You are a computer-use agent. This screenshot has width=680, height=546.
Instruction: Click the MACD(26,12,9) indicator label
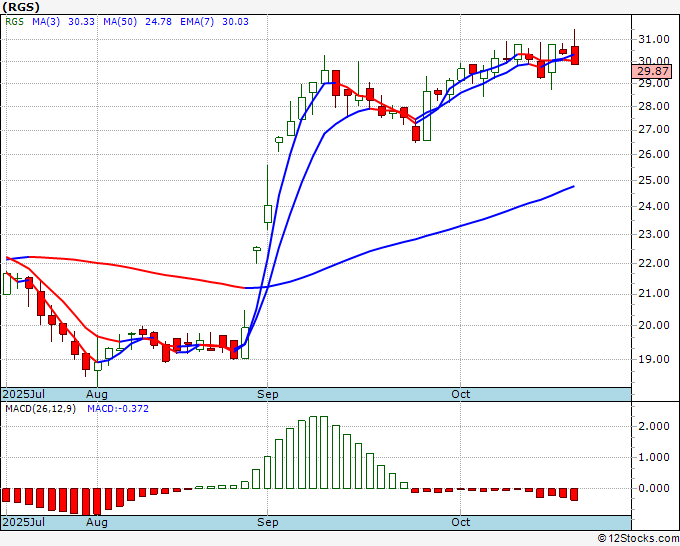40,409
